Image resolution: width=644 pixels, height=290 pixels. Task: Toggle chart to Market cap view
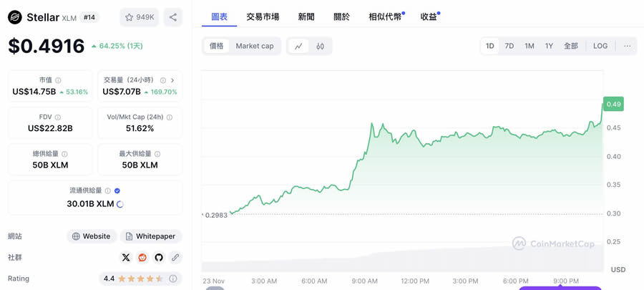(255, 46)
